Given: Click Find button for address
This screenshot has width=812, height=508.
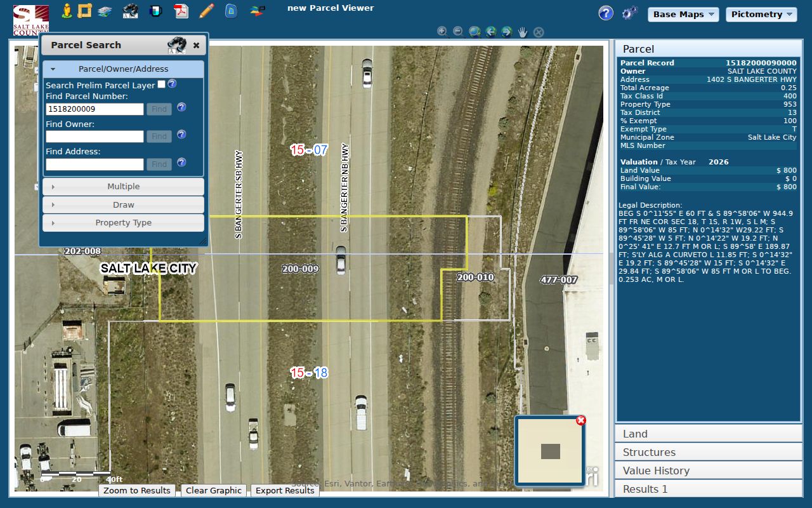Looking at the screenshot, I should (159, 164).
